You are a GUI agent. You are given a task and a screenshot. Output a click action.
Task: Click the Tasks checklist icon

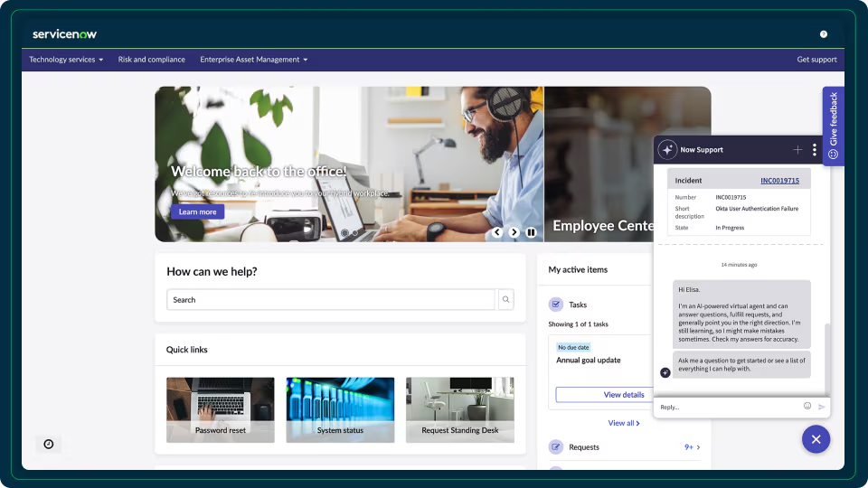[x=556, y=305]
